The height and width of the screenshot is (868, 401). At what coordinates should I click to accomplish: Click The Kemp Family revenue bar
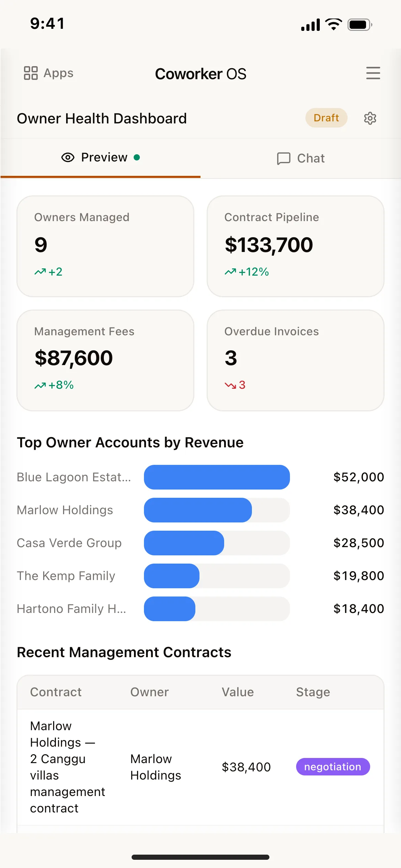click(x=172, y=576)
